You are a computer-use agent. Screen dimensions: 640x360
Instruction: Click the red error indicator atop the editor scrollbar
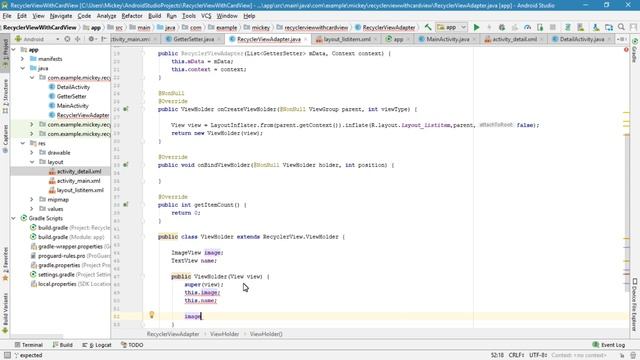pos(626,50)
